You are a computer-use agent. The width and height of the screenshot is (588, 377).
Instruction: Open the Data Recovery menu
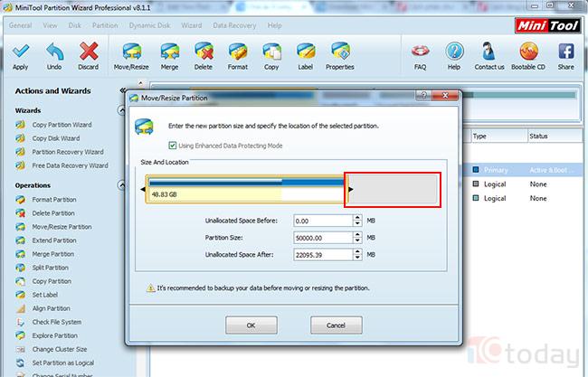click(x=234, y=25)
